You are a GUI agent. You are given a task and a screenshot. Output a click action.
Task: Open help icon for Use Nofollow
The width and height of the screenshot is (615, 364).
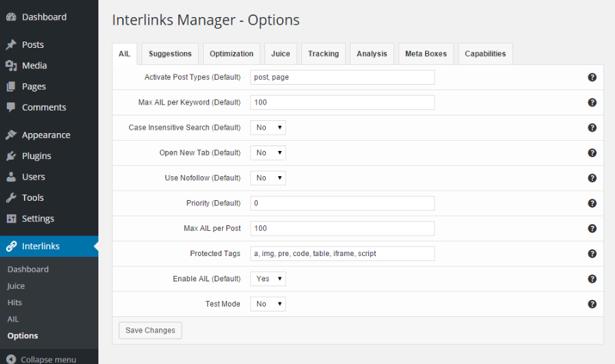(592, 178)
